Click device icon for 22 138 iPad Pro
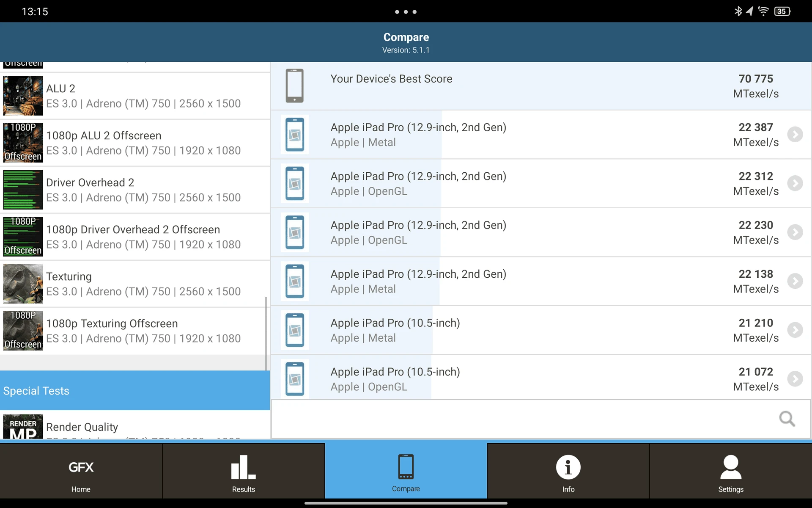The width and height of the screenshot is (812, 508). coord(295,281)
